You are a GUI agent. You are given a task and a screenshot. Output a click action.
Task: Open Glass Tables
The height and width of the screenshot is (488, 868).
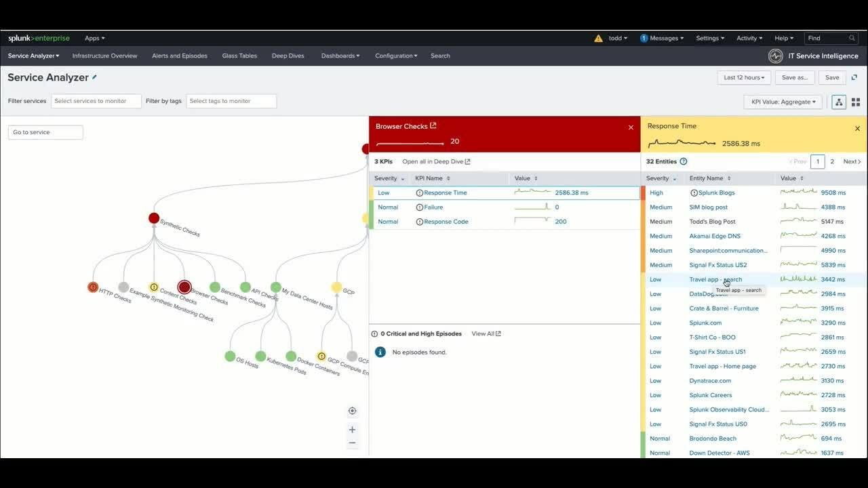(239, 56)
